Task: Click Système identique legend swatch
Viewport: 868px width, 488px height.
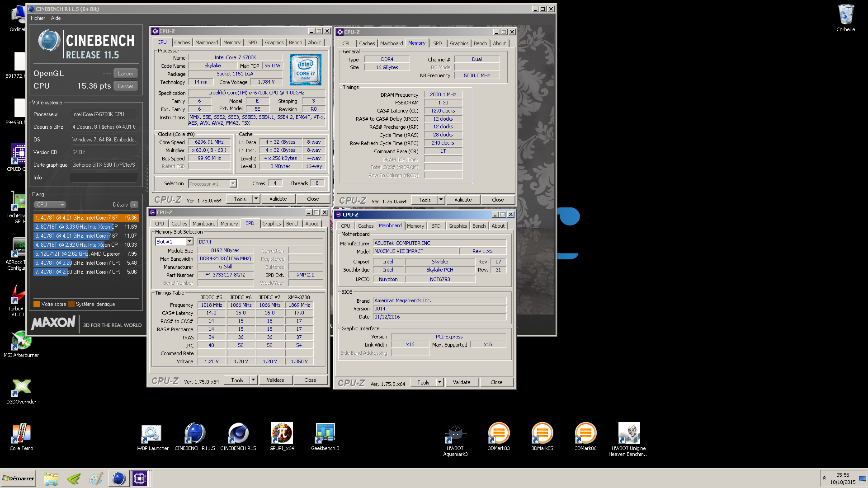Action: pos(71,304)
